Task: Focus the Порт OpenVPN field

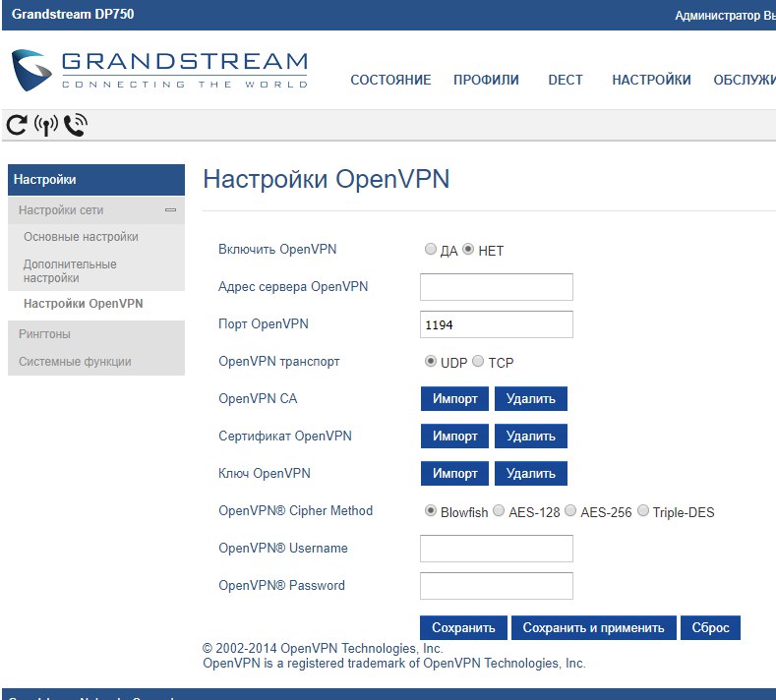Action: (497, 324)
